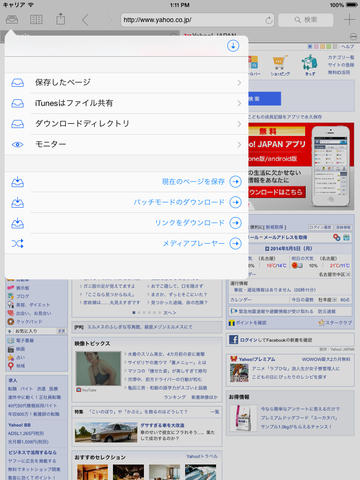Open iTunesはファイル共有 row
The image size is (360, 480).
pyautogui.click(x=127, y=103)
